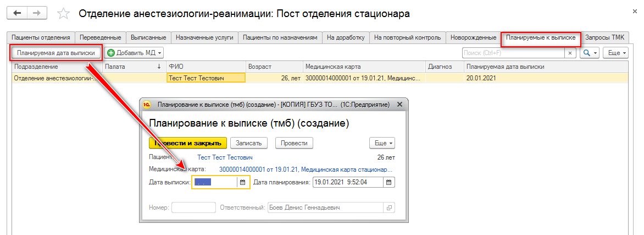Screen dimensions: 644x235
Task: Close the Планирование к выписке dialog
Action: coord(400,104)
